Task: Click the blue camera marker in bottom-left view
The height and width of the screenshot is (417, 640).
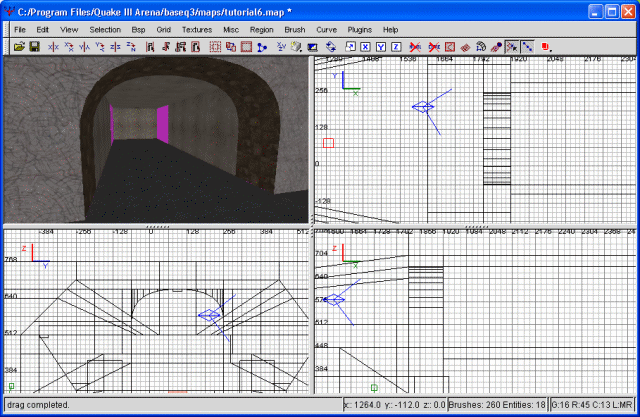Action: pos(209,315)
